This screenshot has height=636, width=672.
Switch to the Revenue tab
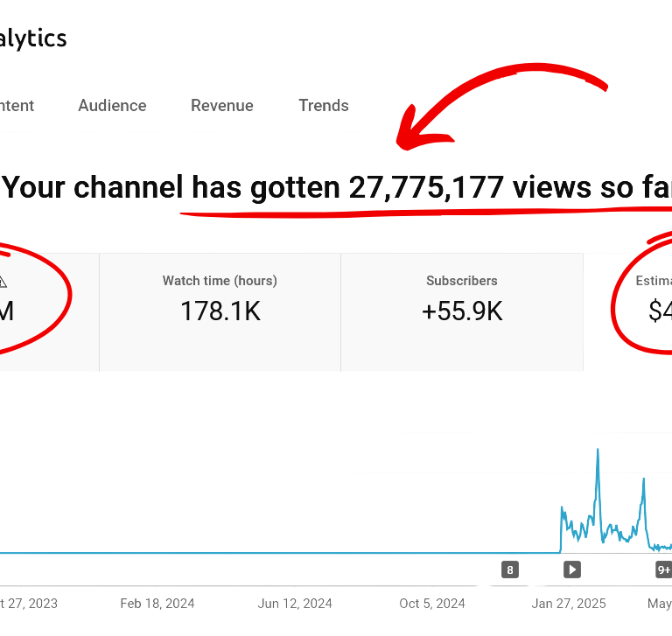pos(222,106)
